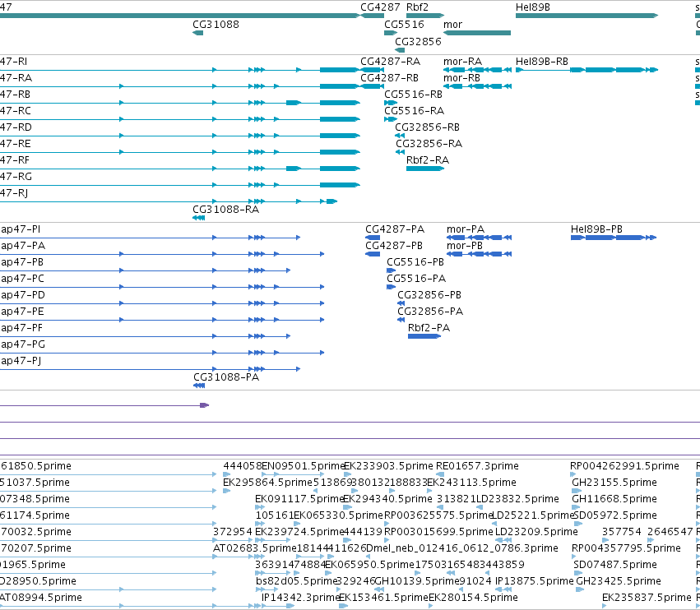Click the CG5516-RB transcript label

coord(414,95)
